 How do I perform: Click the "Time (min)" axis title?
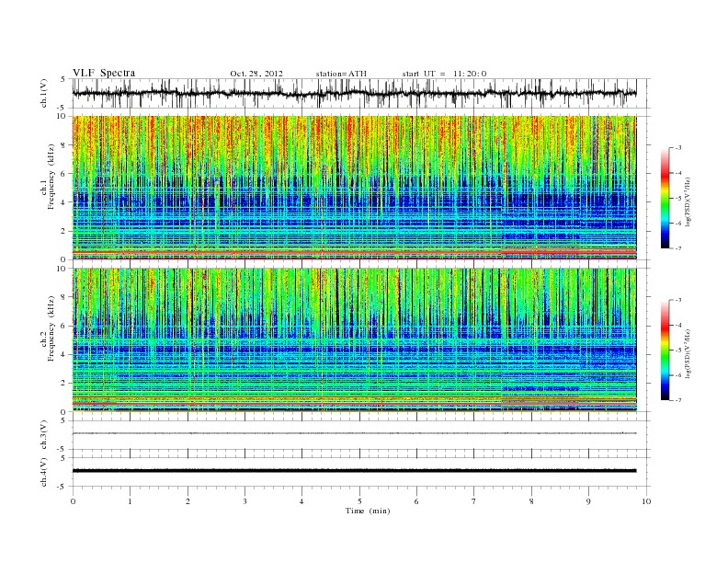pos(368,511)
